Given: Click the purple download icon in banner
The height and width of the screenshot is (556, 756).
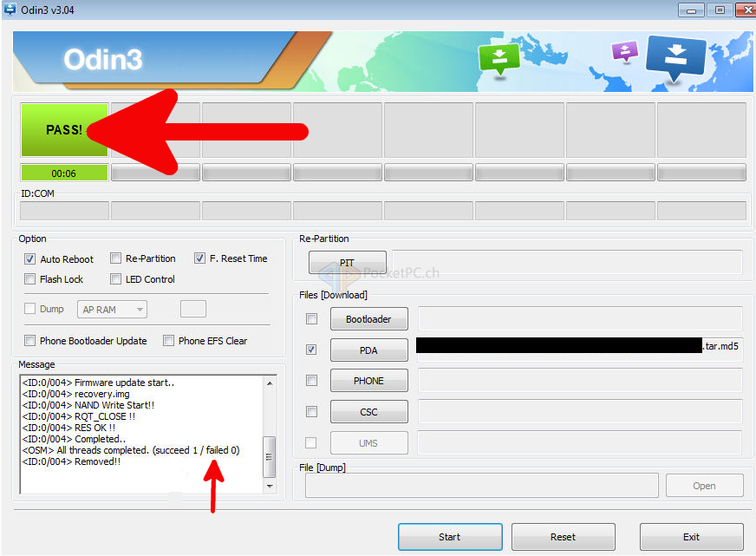Looking at the screenshot, I should (x=625, y=51).
